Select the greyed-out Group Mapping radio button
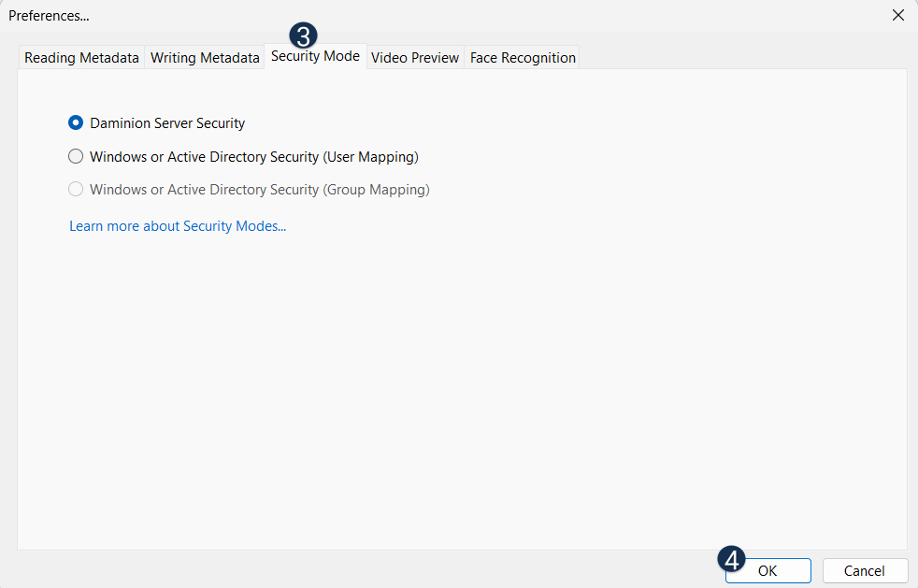The image size is (918, 588). click(76, 189)
